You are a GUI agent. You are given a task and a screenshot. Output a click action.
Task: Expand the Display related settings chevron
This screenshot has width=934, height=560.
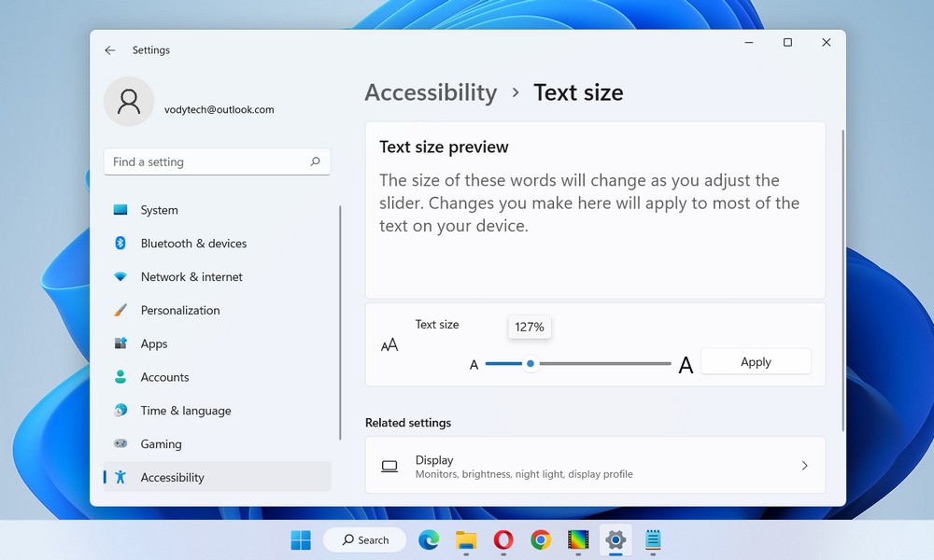point(804,466)
